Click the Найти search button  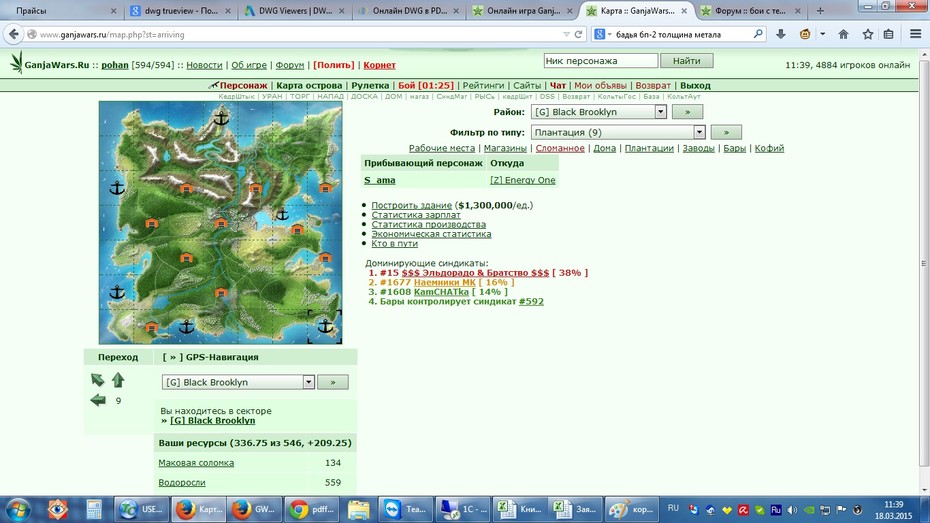[x=687, y=60]
